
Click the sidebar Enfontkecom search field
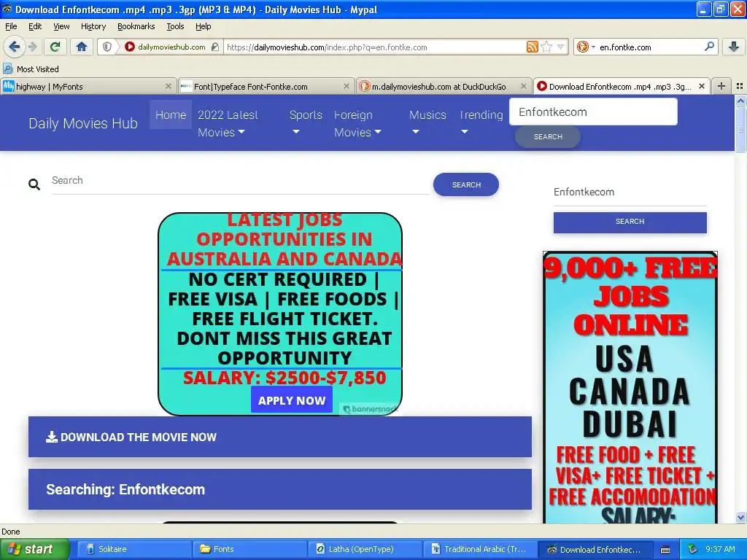click(x=630, y=192)
